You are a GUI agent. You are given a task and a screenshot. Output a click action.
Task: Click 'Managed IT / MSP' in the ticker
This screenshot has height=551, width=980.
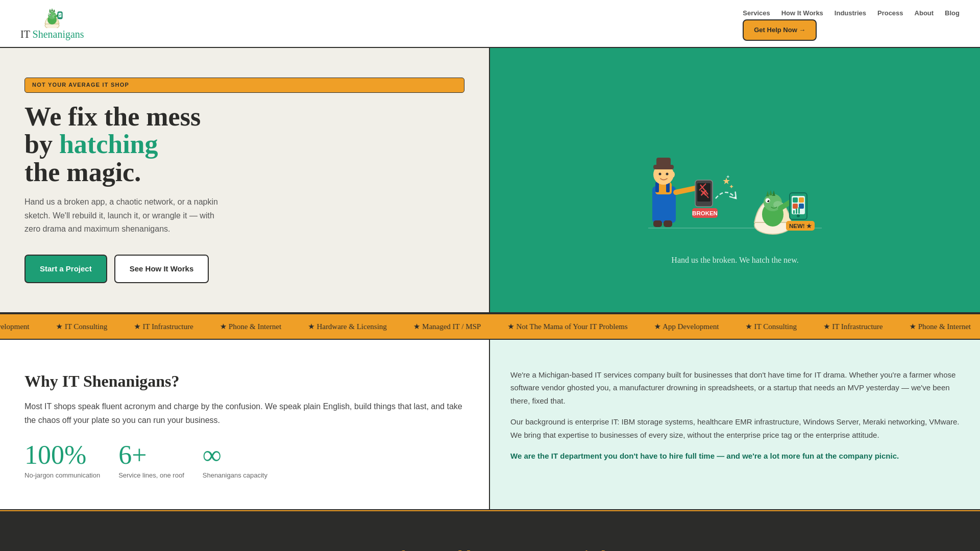tap(447, 327)
